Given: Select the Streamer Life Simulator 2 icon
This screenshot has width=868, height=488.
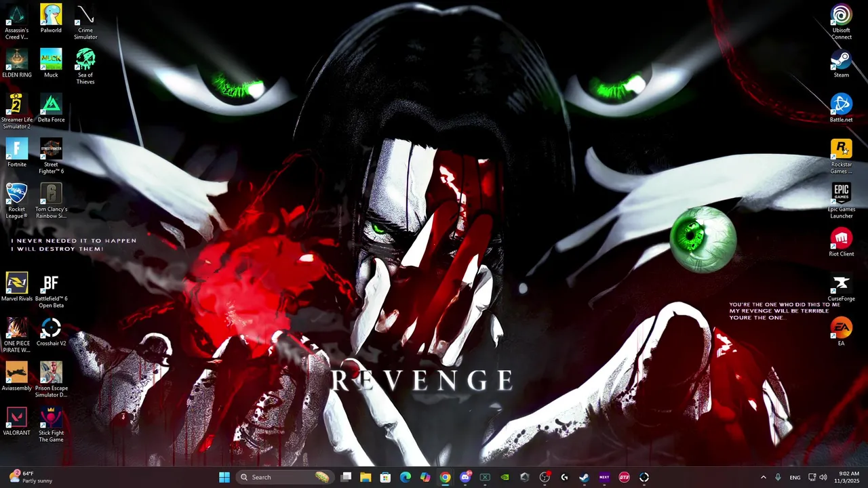Looking at the screenshot, I should tap(17, 111).
